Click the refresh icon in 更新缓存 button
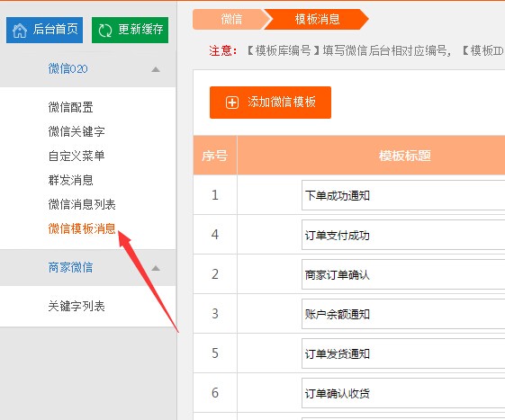The width and height of the screenshot is (505, 420). (105, 31)
